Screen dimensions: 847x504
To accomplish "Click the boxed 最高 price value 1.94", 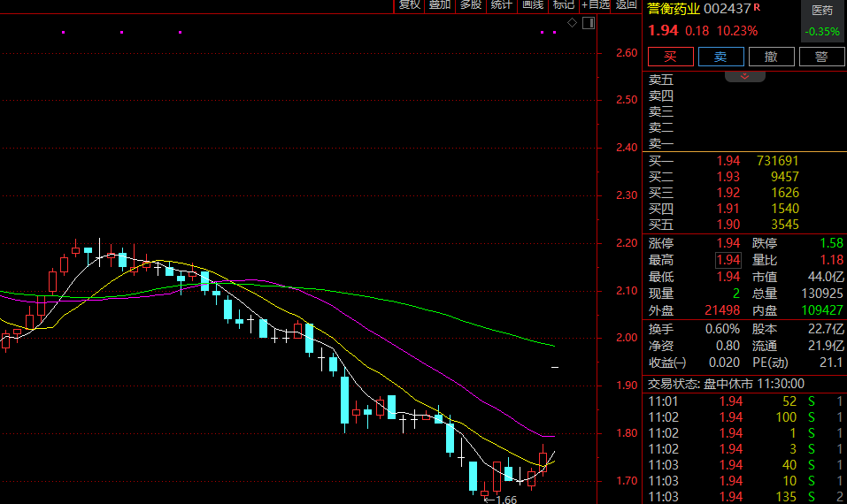I will (x=728, y=260).
